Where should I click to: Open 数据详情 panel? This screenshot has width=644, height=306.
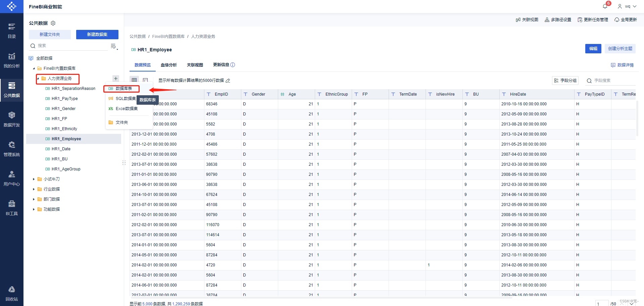point(622,65)
